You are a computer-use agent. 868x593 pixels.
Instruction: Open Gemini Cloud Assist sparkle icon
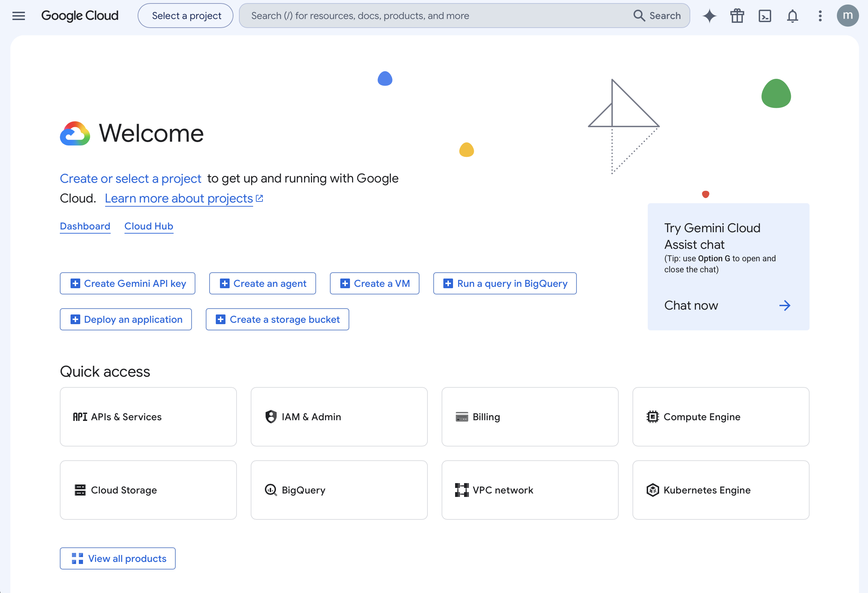pos(709,16)
